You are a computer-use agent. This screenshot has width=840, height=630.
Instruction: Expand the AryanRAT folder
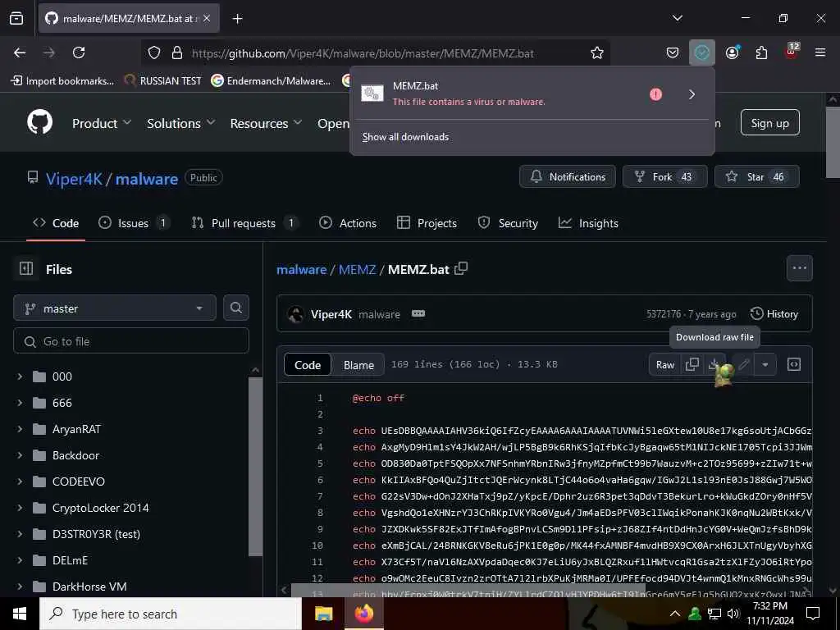pos(20,429)
